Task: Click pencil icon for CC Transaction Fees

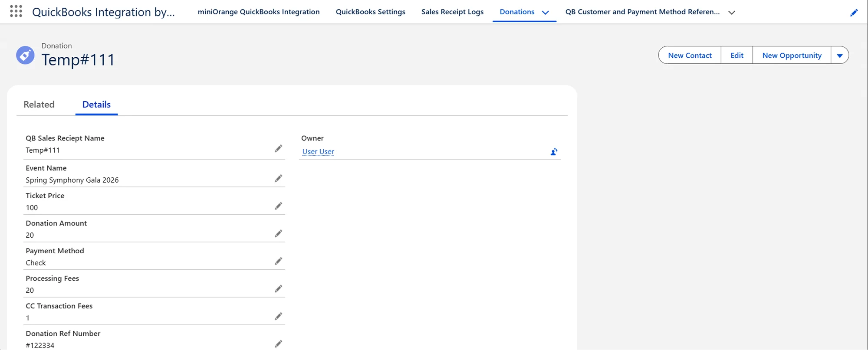Action: [x=278, y=317]
